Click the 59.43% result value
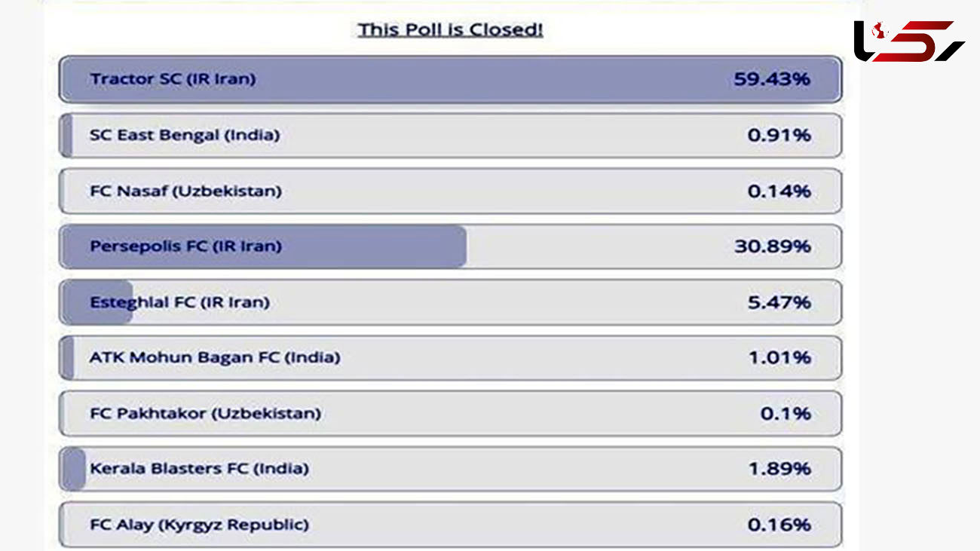This screenshot has height=551, width=980. point(772,79)
